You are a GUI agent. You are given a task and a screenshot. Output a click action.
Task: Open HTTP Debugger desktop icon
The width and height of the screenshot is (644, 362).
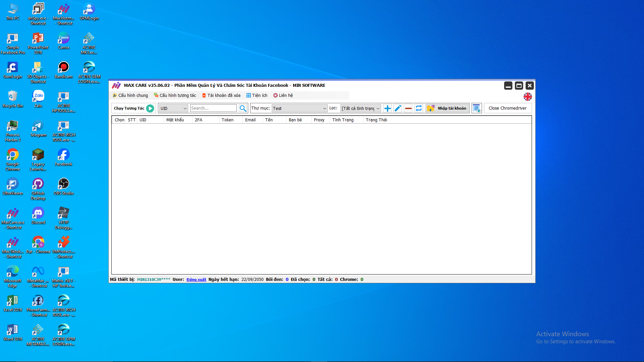[63, 219]
